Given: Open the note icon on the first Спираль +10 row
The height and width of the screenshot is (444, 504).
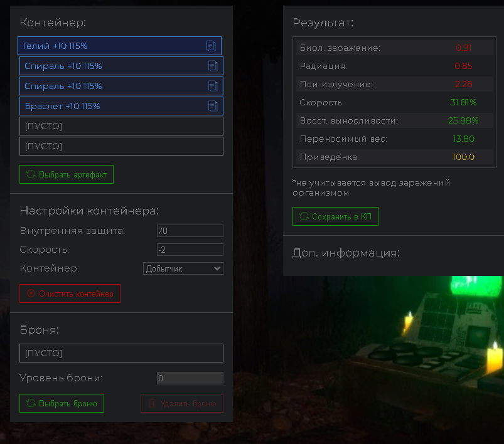Looking at the screenshot, I should (x=213, y=66).
